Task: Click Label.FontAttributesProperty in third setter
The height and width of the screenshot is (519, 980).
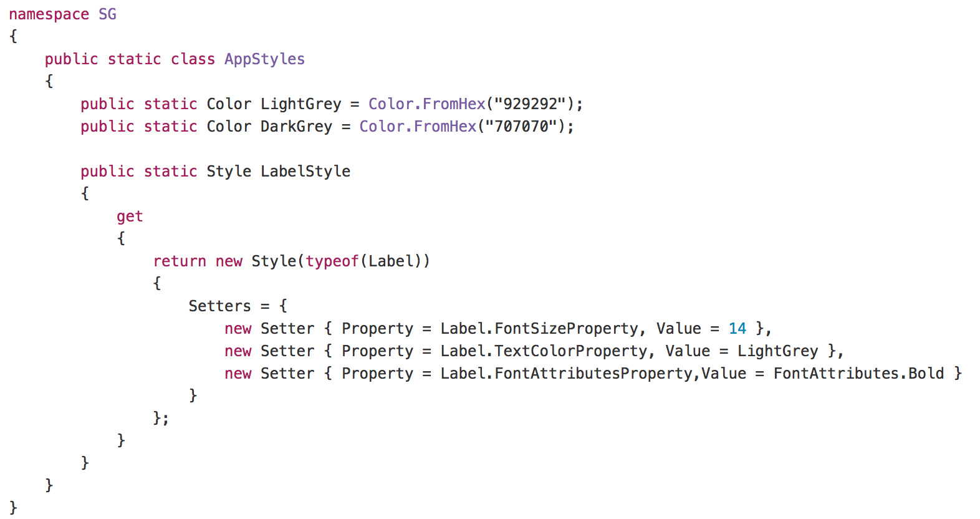Action: click(x=566, y=374)
